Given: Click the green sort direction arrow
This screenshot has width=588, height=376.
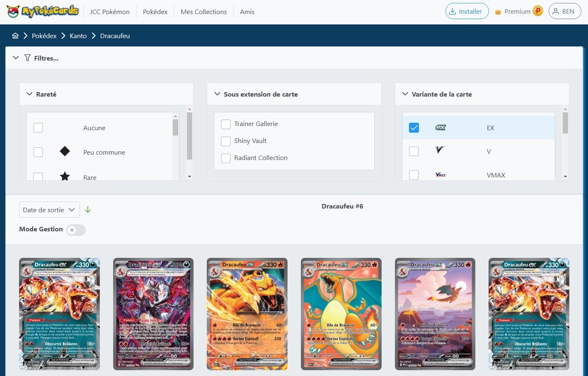Looking at the screenshot, I should point(88,209).
